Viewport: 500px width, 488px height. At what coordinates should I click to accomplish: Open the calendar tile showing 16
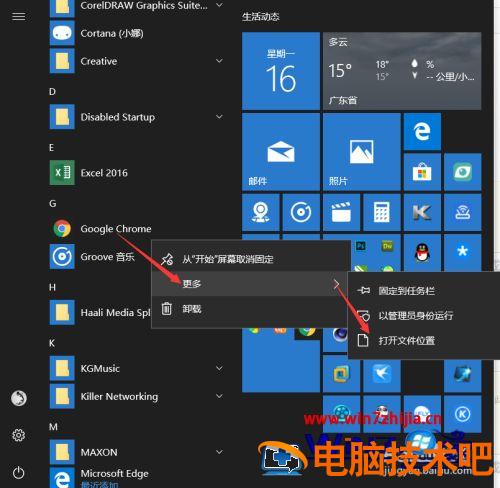tap(281, 71)
